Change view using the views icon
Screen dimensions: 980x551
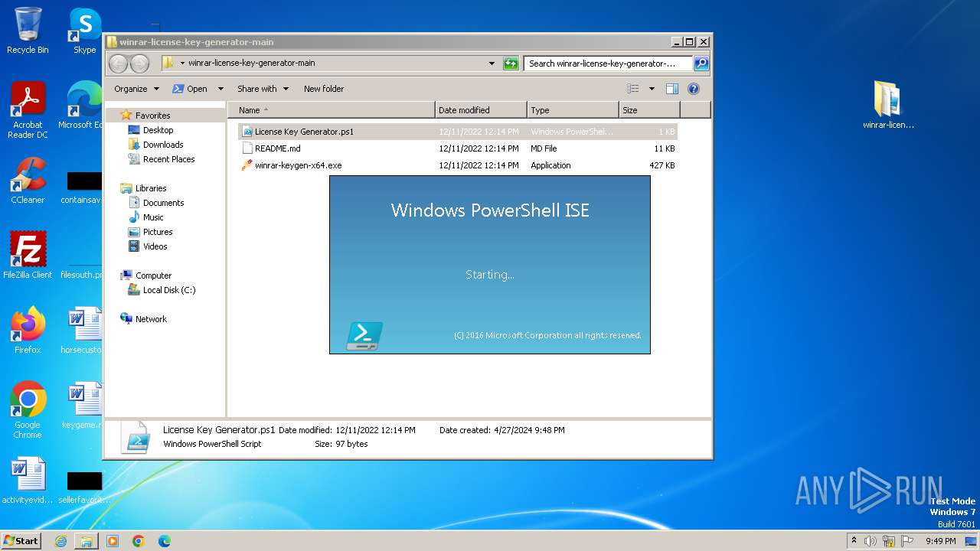point(632,89)
